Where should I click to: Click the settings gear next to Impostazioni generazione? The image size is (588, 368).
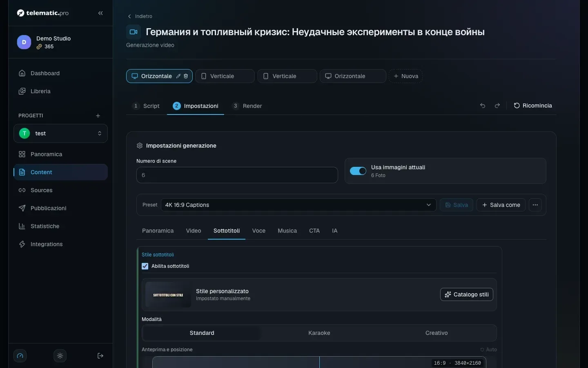click(140, 146)
